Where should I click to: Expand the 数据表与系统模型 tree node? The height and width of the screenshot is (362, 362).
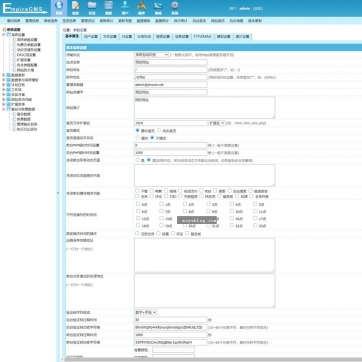(x=4, y=80)
